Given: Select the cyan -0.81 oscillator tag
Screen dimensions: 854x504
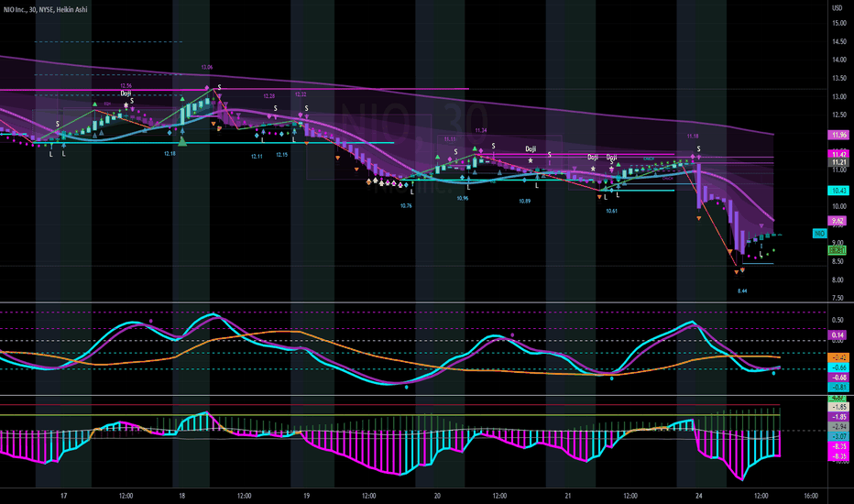Looking at the screenshot, I should pos(838,387).
